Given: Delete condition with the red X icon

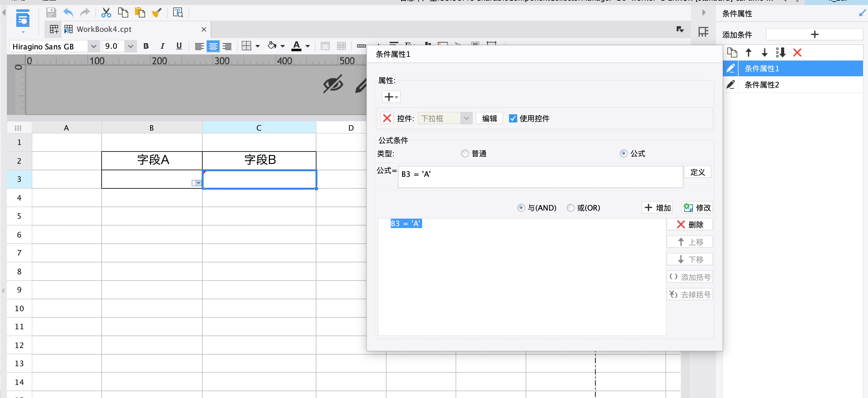Looking at the screenshot, I should (797, 52).
